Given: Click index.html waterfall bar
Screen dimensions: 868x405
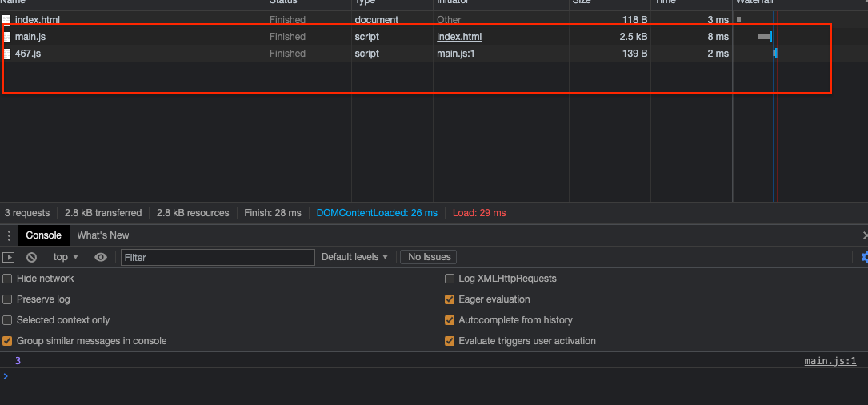Looking at the screenshot, I should click(x=739, y=20).
